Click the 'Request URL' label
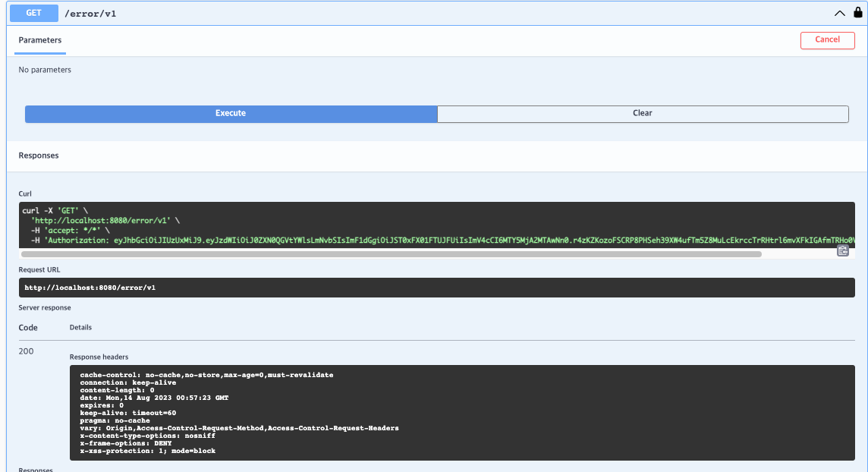 click(x=39, y=269)
